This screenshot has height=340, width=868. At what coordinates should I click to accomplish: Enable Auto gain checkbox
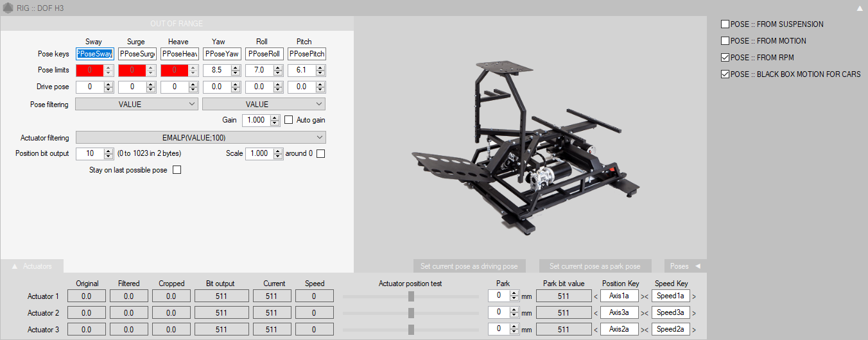coord(289,120)
